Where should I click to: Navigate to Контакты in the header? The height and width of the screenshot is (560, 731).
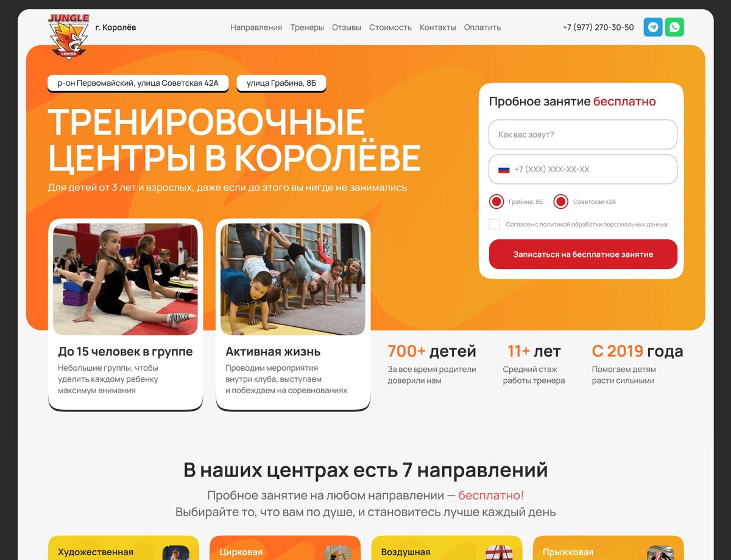coord(438,27)
